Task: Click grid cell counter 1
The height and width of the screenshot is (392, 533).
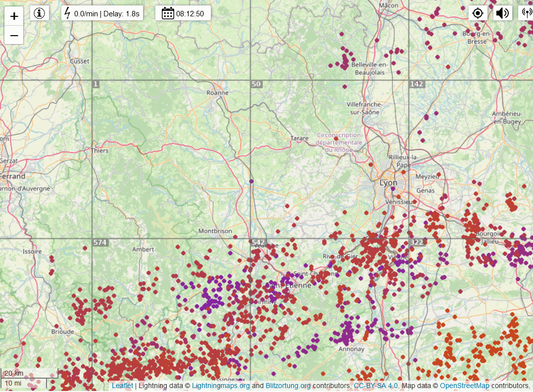Action: [96, 84]
